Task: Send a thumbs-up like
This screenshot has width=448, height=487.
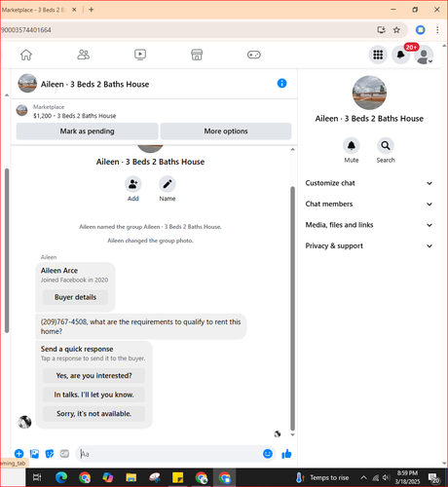Action: (286, 454)
